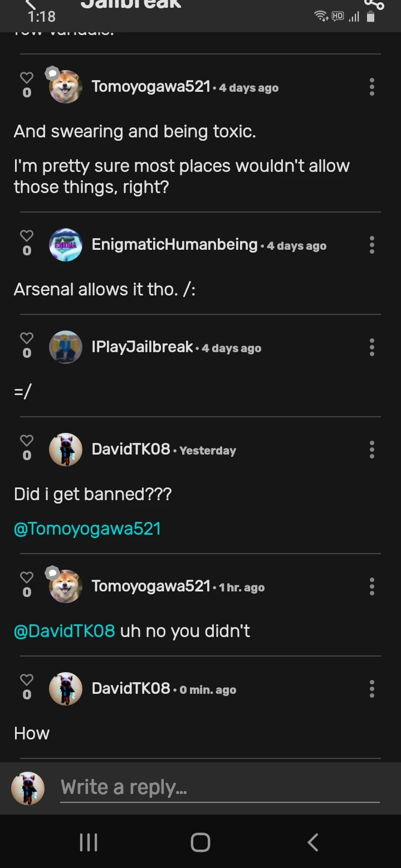The height and width of the screenshot is (868, 401).
Task: Open three-dot menu on EnigmaticHumanbeing's comment
Action: click(371, 245)
